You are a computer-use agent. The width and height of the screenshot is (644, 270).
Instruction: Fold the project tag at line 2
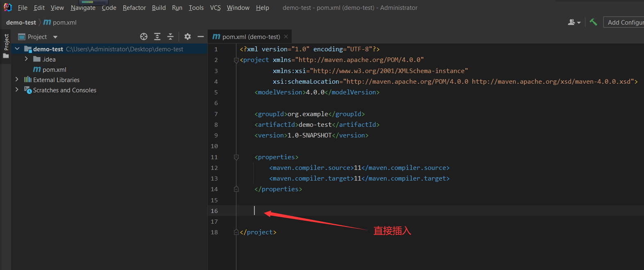(236, 60)
